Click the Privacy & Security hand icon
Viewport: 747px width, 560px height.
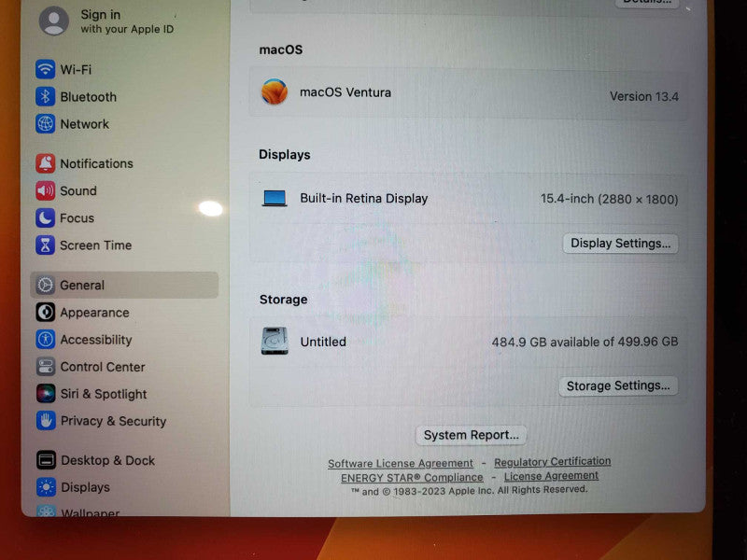point(46,421)
